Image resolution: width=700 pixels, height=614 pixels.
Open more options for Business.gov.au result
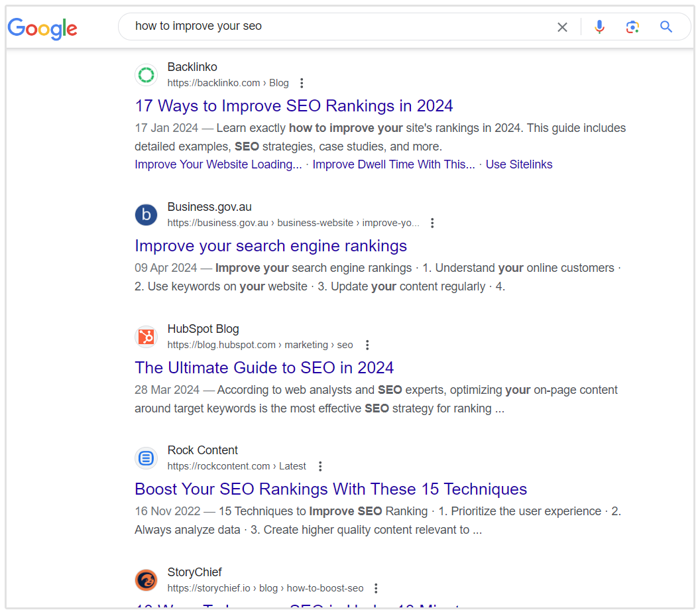(x=432, y=223)
